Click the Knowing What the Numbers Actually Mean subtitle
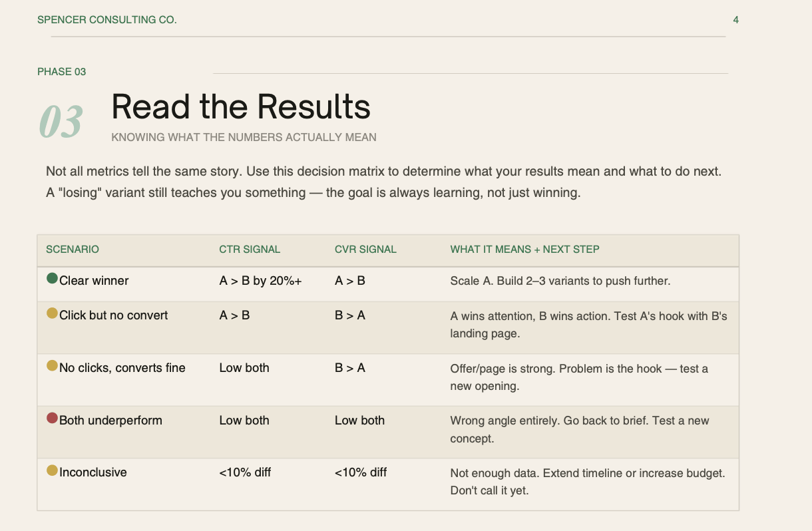The height and width of the screenshot is (531, 812). click(x=244, y=138)
